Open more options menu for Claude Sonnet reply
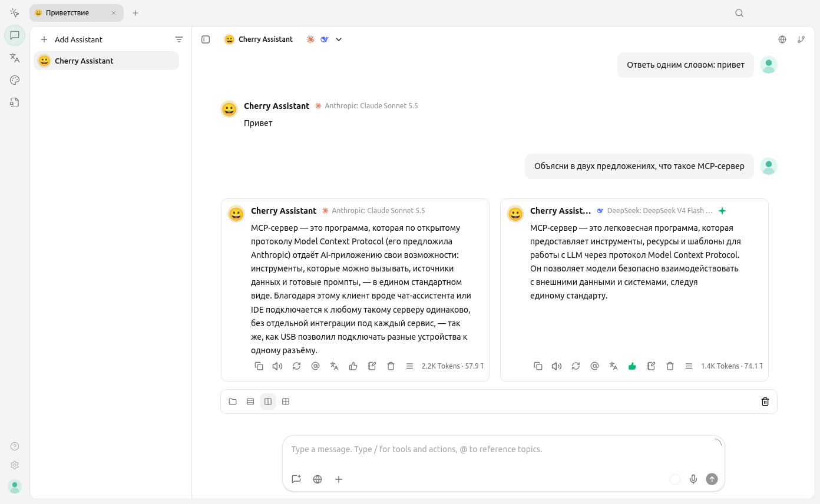The width and height of the screenshot is (820, 504). coord(409,366)
